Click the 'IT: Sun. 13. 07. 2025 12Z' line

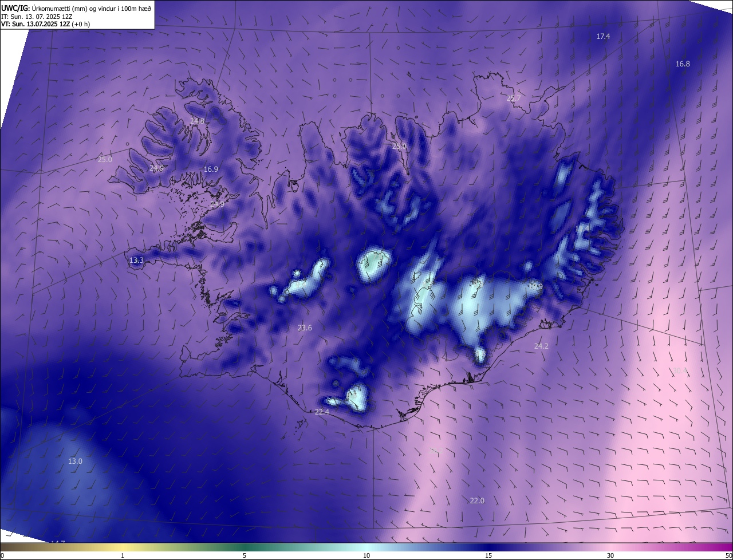pyautogui.click(x=37, y=17)
